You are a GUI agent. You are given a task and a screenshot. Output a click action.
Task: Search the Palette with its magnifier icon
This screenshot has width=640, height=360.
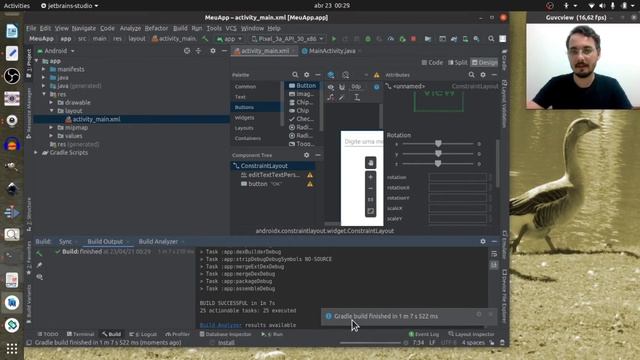pos(295,75)
